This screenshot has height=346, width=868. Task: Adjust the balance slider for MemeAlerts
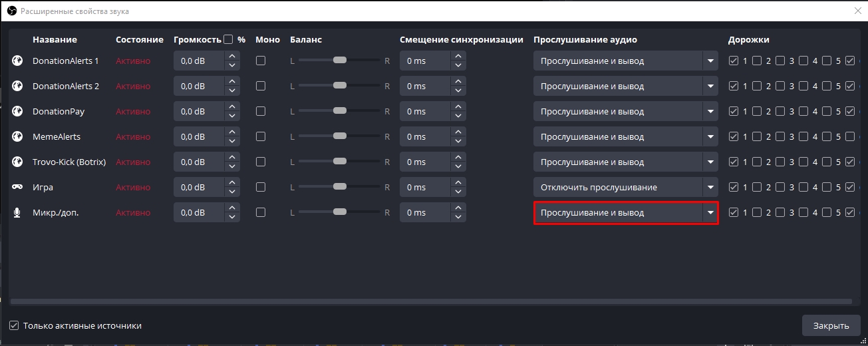(x=339, y=136)
